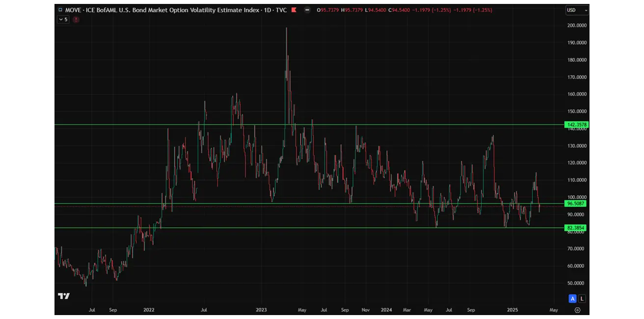
Task: Click the Nov label on time axis
Action: 366,310
